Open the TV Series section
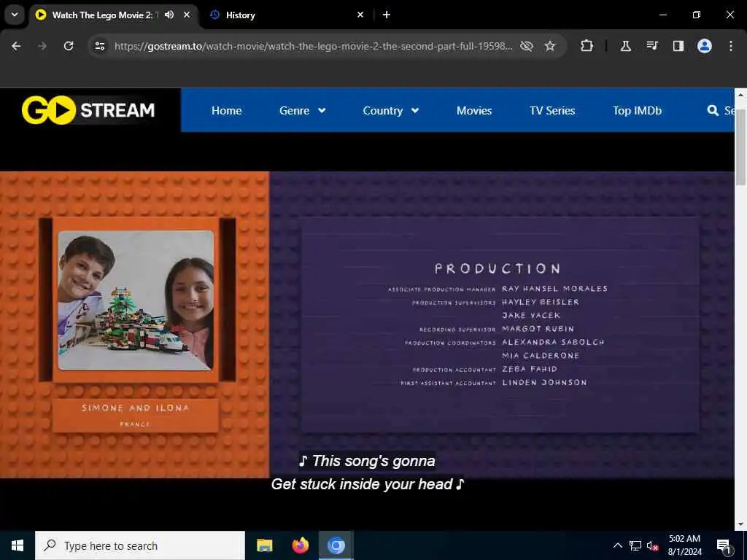747x560 pixels. tap(552, 111)
